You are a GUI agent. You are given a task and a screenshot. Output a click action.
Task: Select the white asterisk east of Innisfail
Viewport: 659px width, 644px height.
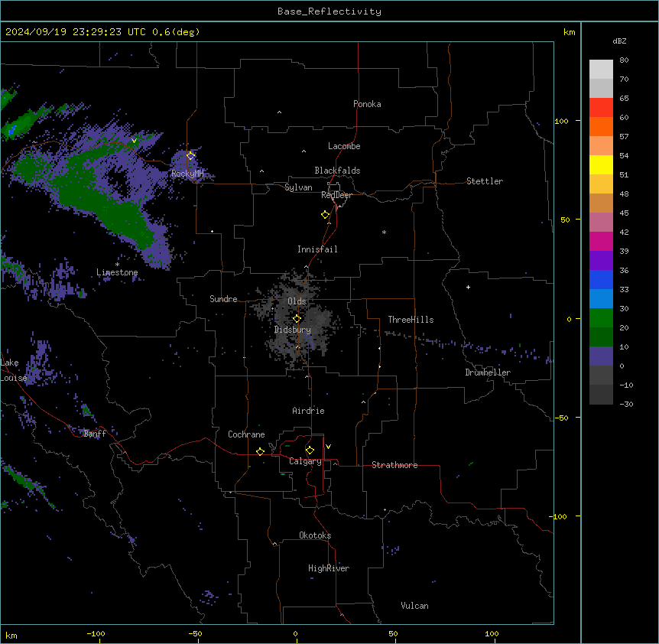pos(384,232)
